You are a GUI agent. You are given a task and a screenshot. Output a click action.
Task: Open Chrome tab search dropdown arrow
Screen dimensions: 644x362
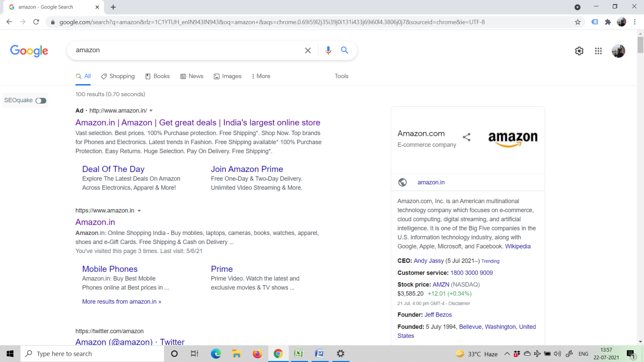[x=577, y=7]
